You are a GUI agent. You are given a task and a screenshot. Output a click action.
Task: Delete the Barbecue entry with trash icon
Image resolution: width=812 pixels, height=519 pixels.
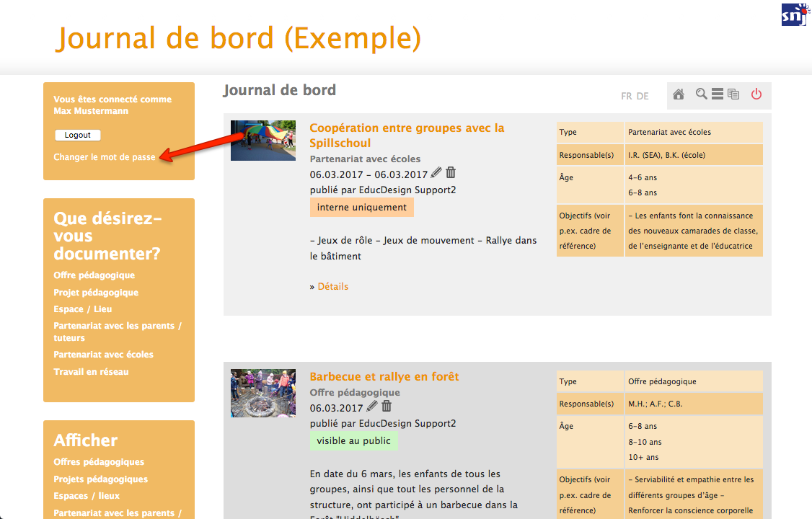(387, 407)
